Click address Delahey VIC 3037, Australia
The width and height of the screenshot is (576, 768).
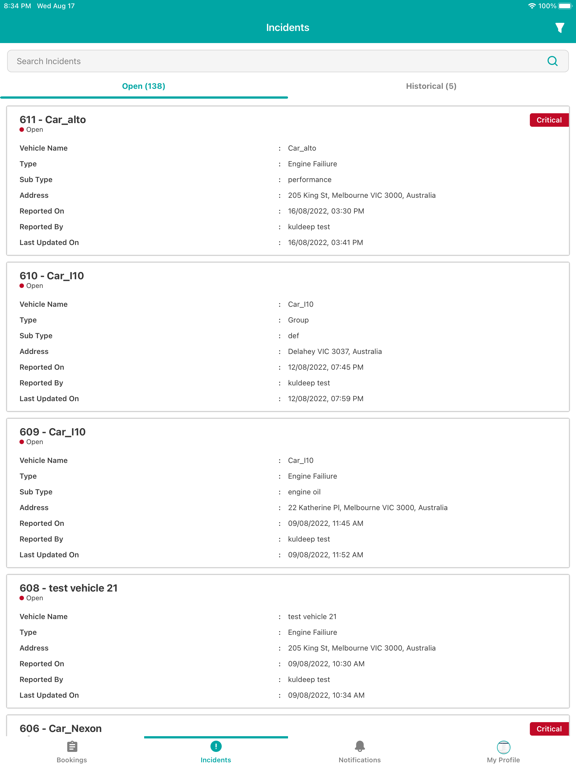(335, 352)
